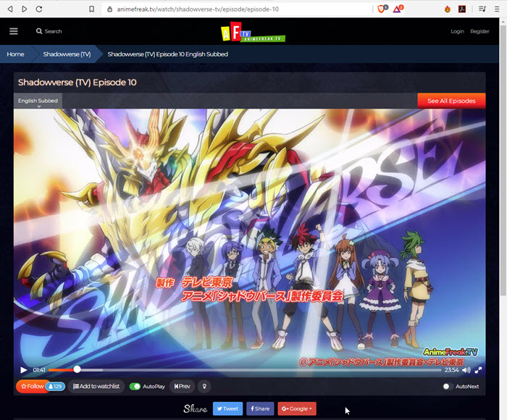The width and height of the screenshot is (507, 420).
Task: Share on Facebook with Share button
Action: click(x=260, y=408)
